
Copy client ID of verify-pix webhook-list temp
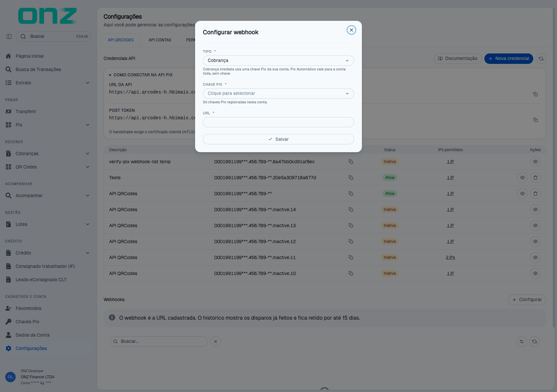point(351,162)
